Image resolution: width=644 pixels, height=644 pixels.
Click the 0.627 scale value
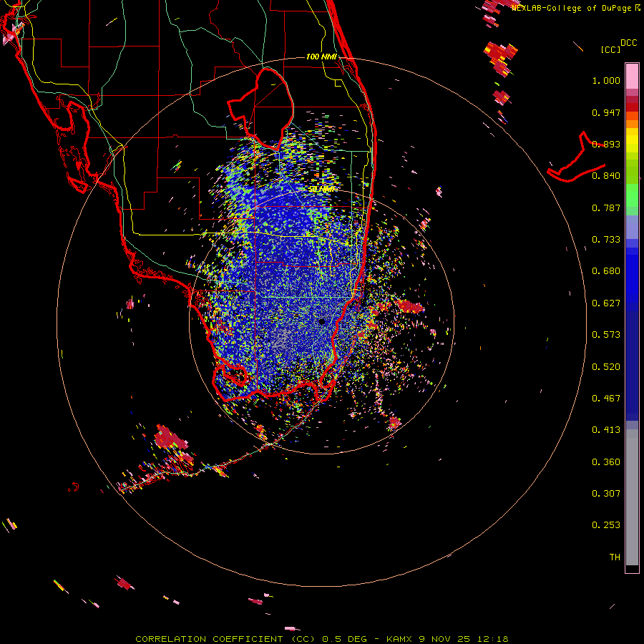coord(606,303)
